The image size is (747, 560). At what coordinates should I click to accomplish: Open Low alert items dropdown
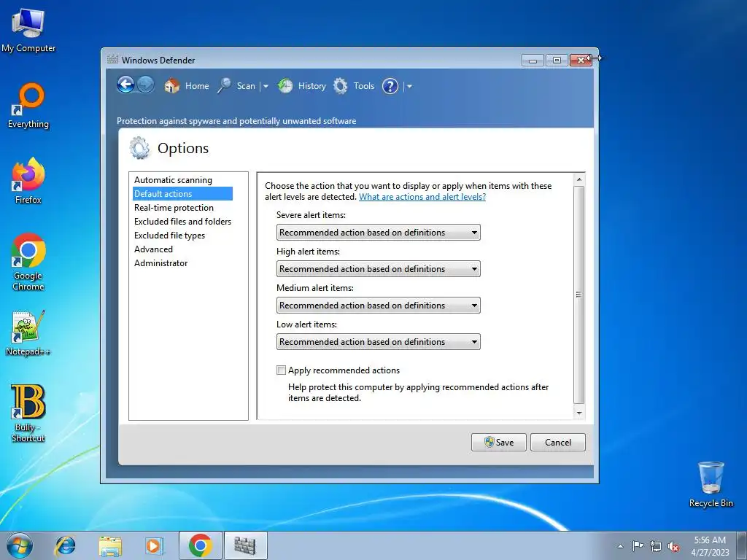click(379, 342)
